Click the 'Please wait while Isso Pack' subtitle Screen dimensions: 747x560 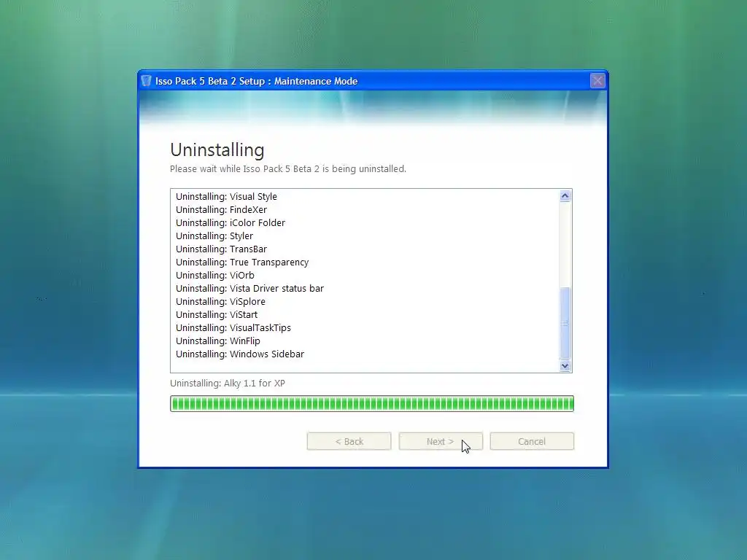pos(288,169)
